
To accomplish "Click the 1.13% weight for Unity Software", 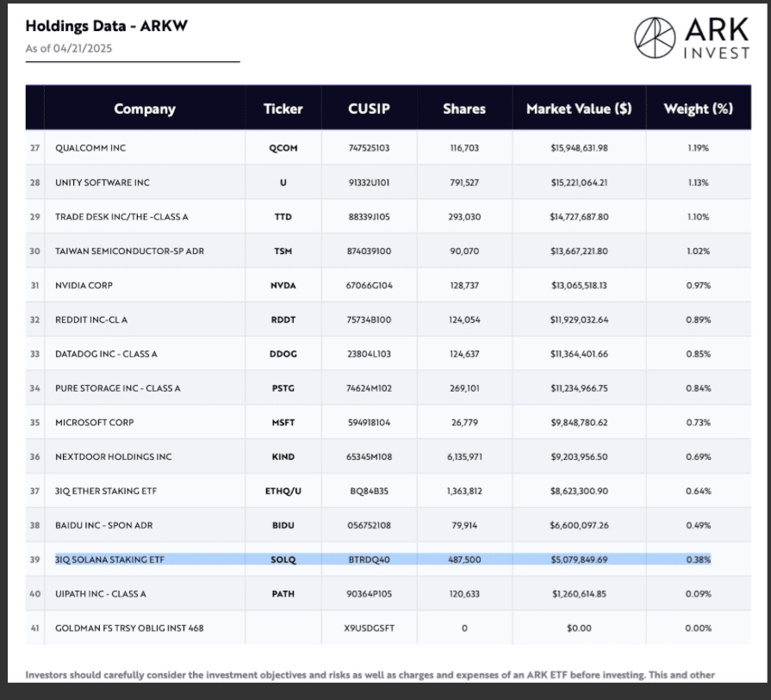I will click(x=698, y=183).
